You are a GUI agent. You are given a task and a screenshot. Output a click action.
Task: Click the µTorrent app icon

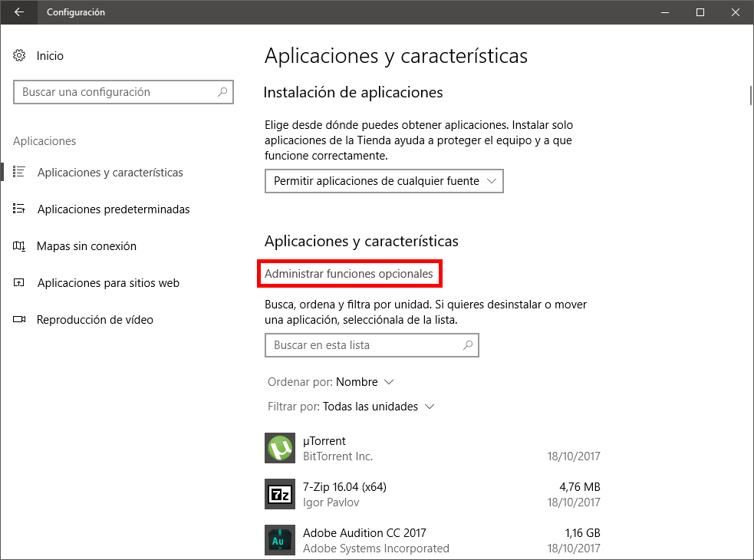(x=279, y=448)
